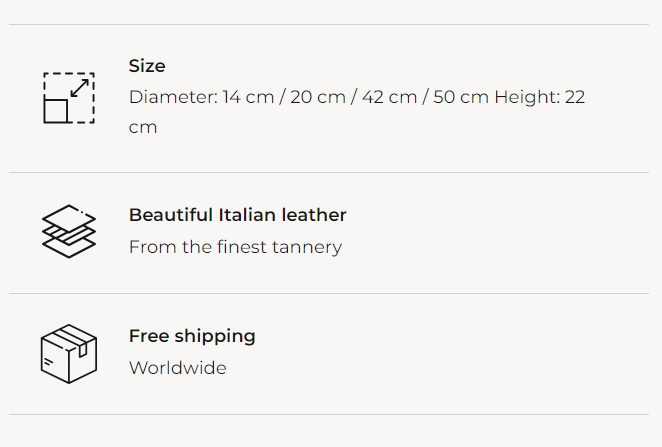
Task: Click the stacked leather layers icon
Action: (69, 231)
